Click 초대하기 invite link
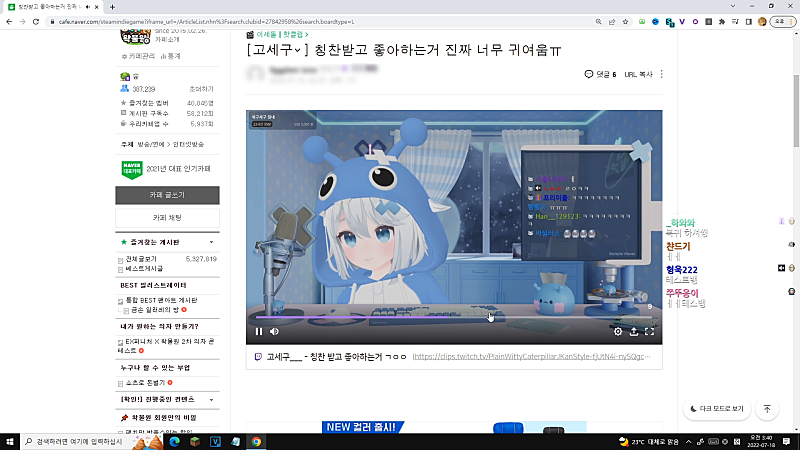Screen dimensions: 800x450 pos(201,89)
